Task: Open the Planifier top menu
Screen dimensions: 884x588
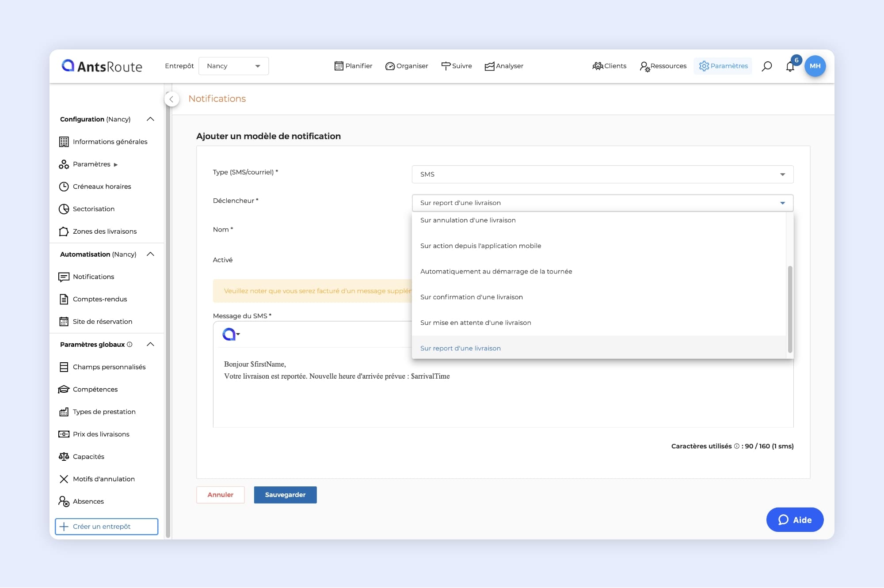Action: pos(353,66)
